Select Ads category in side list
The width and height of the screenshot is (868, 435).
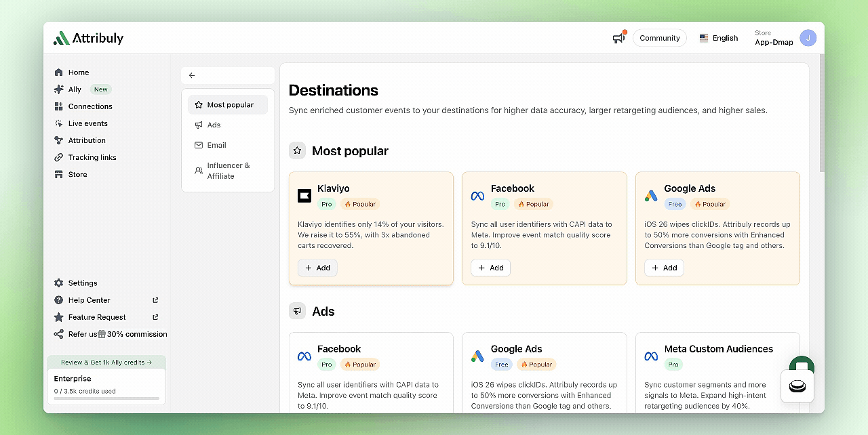pos(228,125)
